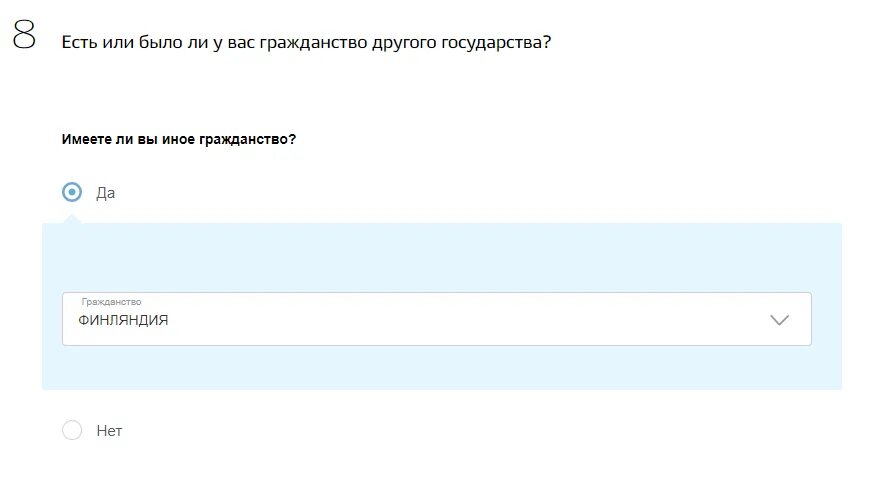894x481 pixels.
Task: Click the small "Гражданство" field label
Action: click(x=111, y=301)
